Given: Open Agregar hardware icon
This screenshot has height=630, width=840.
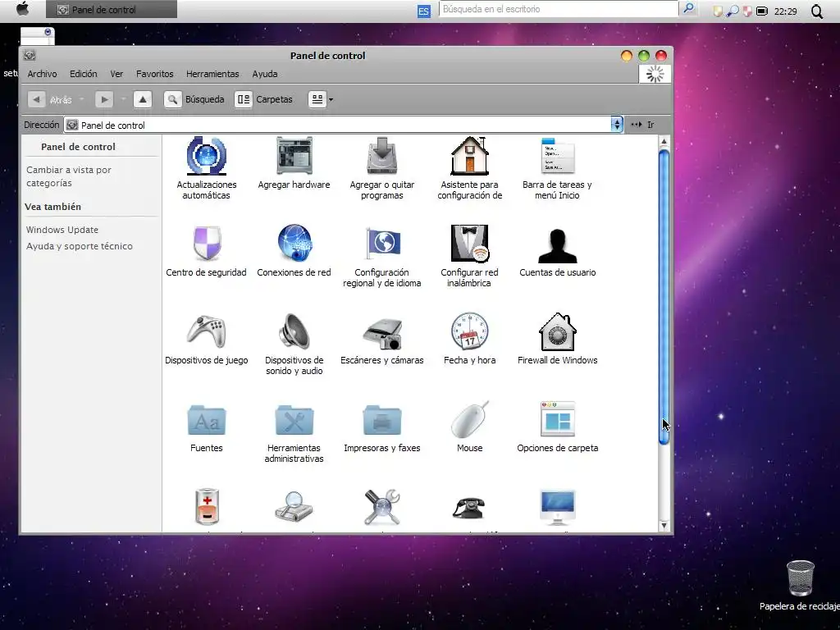Looking at the screenshot, I should 294,156.
